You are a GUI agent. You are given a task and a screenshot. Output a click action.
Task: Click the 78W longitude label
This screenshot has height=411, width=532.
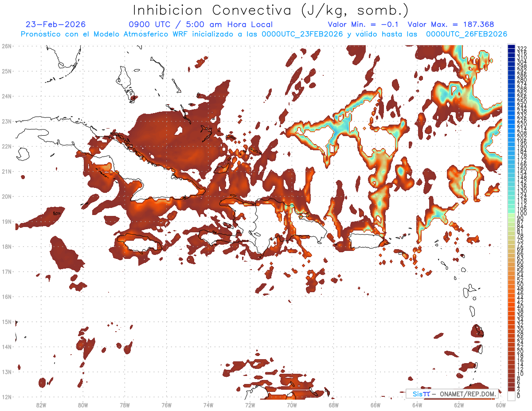pyautogui.click(x=125, y=405)
